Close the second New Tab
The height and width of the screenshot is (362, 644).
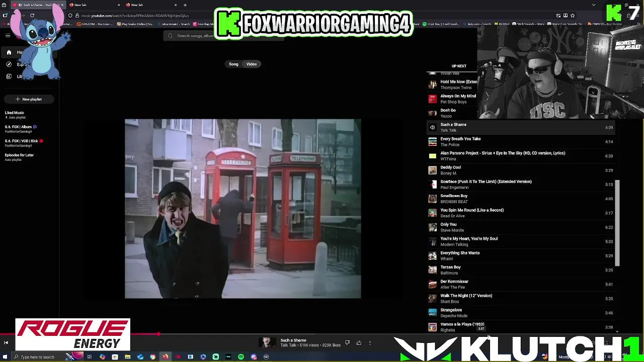click(x=119, y=5)
